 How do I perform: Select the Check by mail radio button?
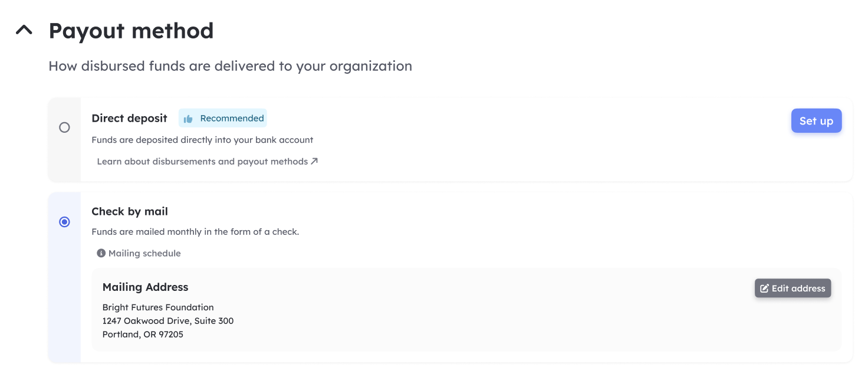[x=64, y=222]
